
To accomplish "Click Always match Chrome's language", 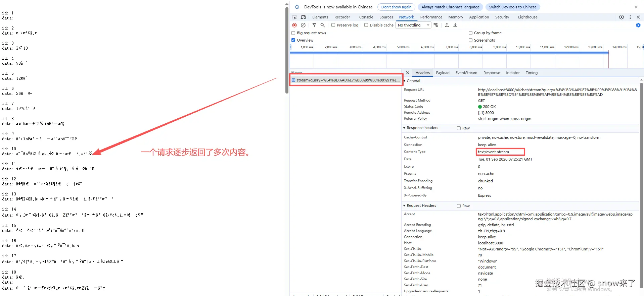I will point(450,7).
